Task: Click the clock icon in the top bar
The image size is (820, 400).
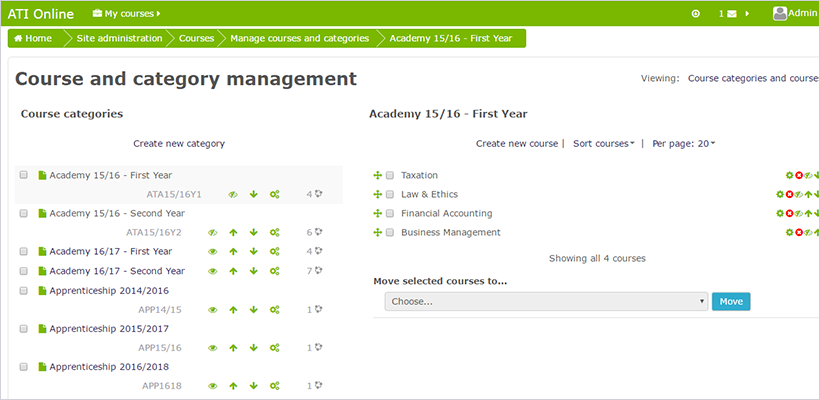Action: pos(696,14)
